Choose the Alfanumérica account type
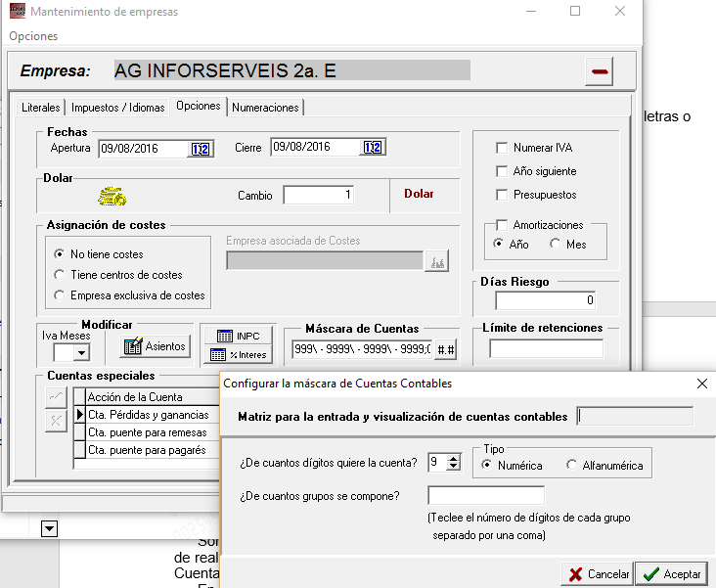Screen dimensions: 716x588 571,465
